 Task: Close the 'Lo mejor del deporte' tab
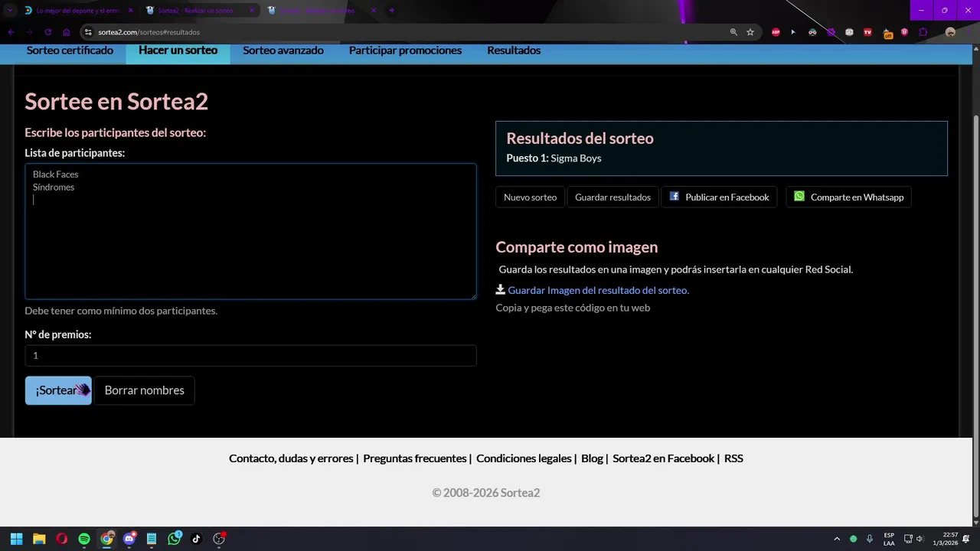tap(130, 11)
